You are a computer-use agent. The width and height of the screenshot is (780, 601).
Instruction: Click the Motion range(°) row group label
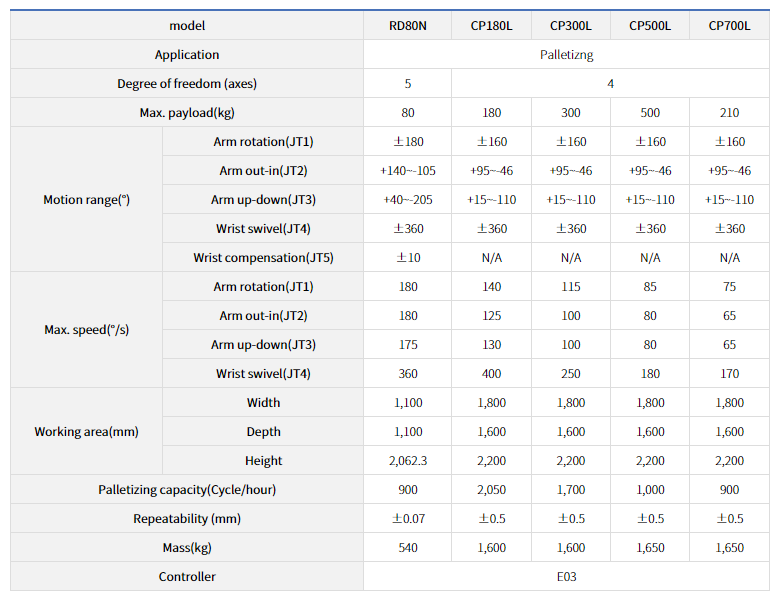(x=87, y=200)
